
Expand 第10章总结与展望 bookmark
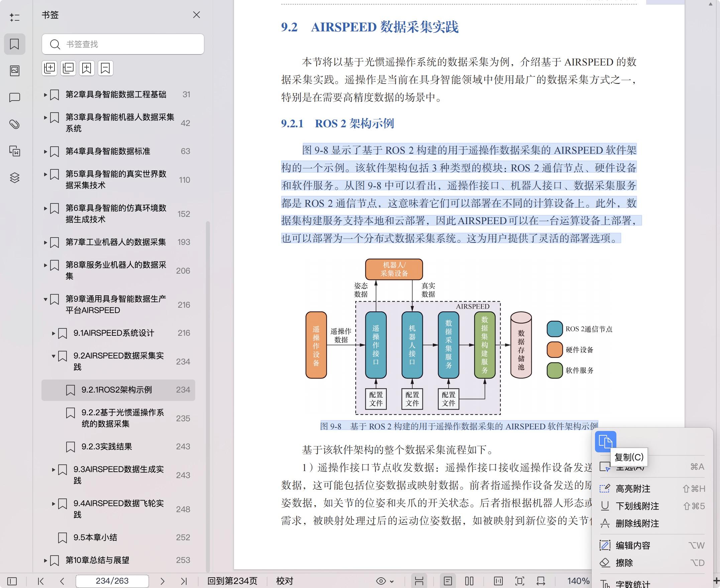pyautogui.click(x=45, y=561)
